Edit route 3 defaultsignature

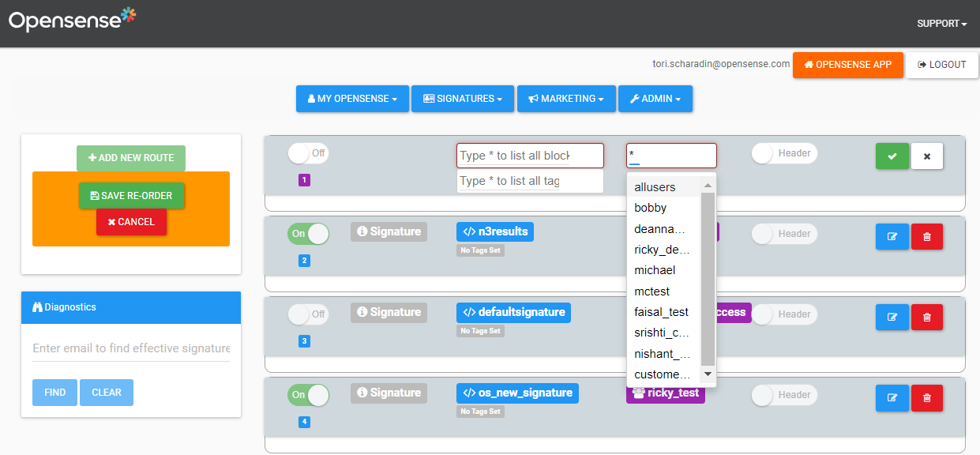pos(892,318)
